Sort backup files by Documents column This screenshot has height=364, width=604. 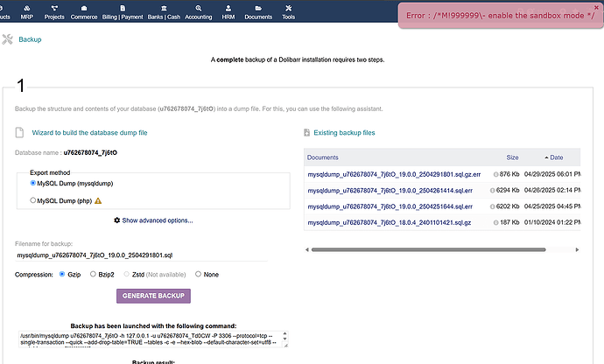click(x=322, y=157)
